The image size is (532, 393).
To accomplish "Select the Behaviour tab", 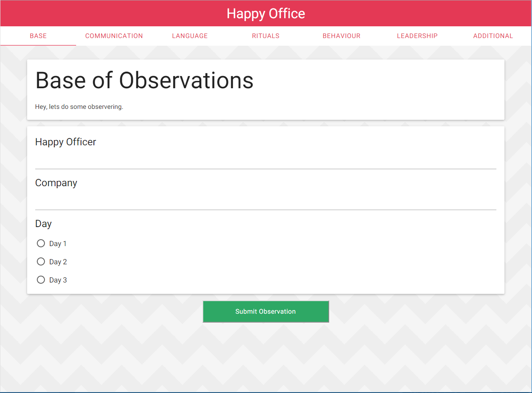I will pyautogui.click(x=341, y=36).
